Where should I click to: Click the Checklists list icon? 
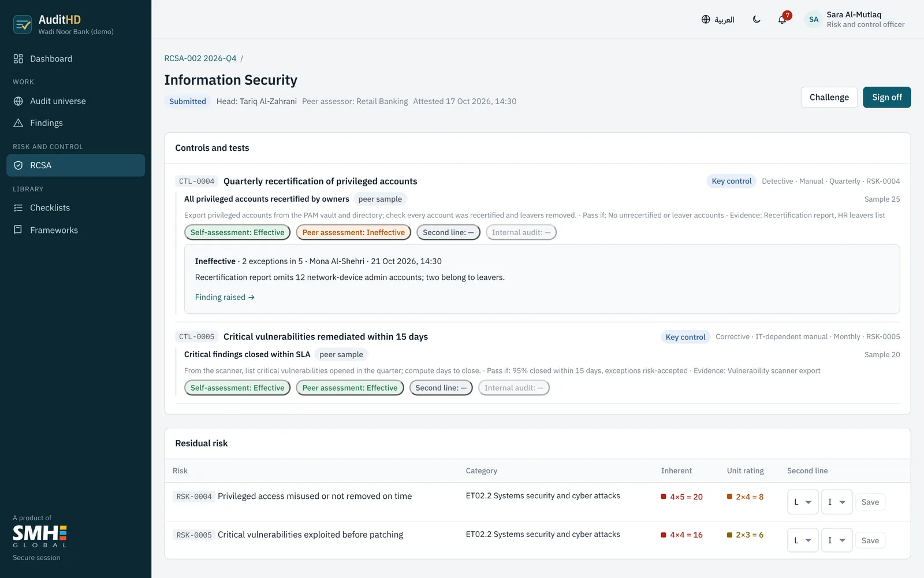click(18, 208)
